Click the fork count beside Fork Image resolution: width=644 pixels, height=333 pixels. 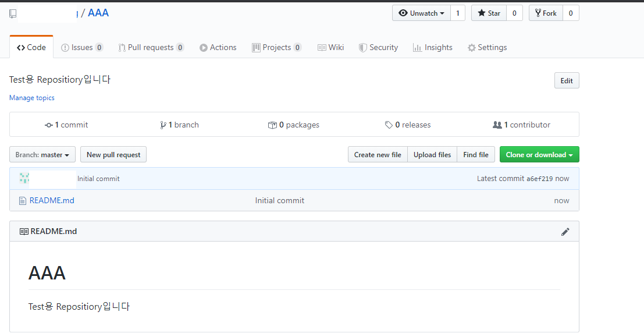571,13
